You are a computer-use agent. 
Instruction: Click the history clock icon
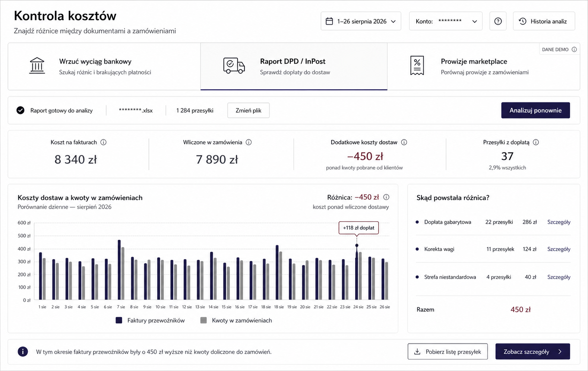523,21
